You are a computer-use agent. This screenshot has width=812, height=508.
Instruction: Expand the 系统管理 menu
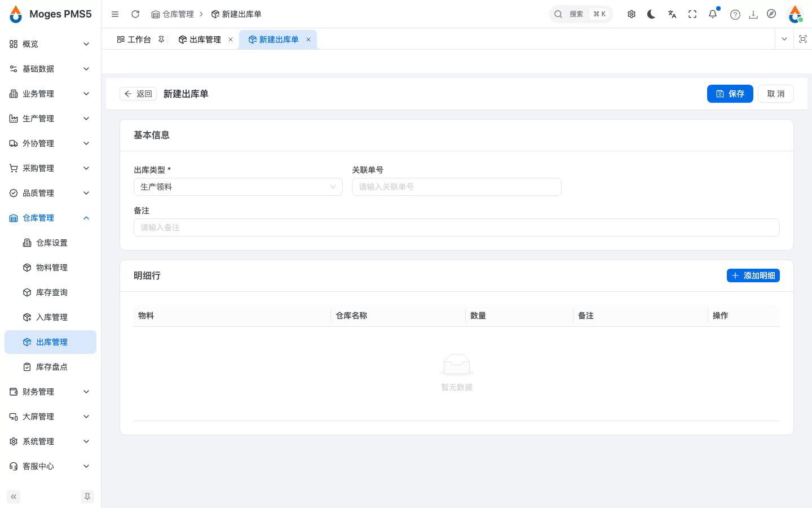tap(50, 441)
